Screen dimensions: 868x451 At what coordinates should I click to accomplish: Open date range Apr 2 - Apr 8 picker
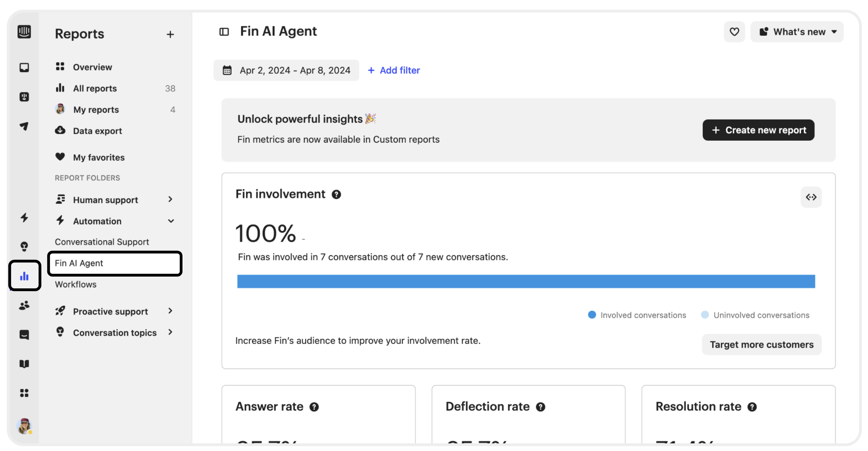coord(286,71)
